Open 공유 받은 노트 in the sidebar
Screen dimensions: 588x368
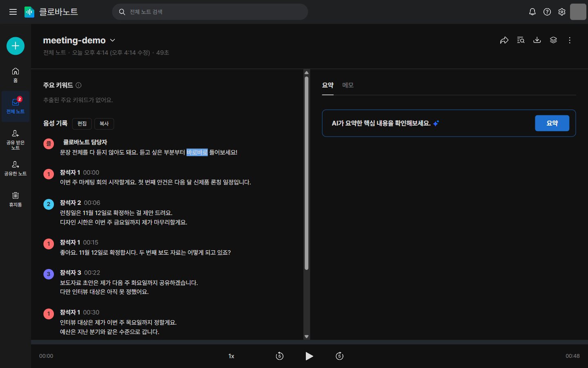coord(16,140)
